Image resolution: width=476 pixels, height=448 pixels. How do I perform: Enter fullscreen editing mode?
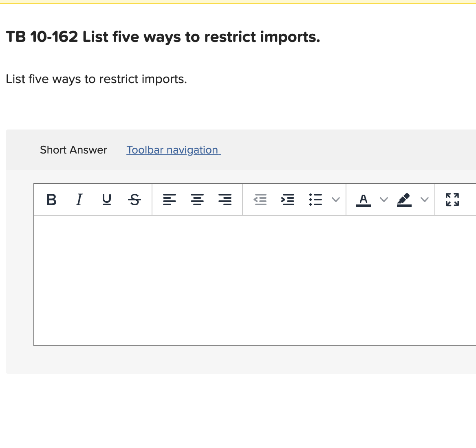tap(452, 200)
